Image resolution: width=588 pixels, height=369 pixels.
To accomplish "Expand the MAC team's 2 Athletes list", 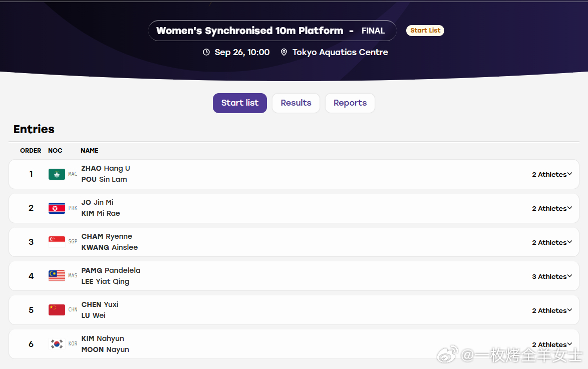I will click(x=551, y=174).
